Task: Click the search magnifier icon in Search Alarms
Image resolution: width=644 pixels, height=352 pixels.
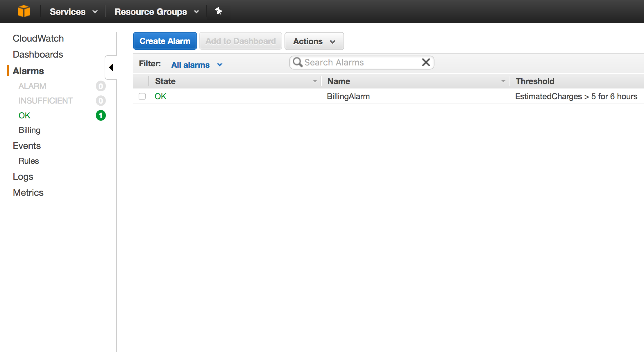Action: [x=298, y=63]
